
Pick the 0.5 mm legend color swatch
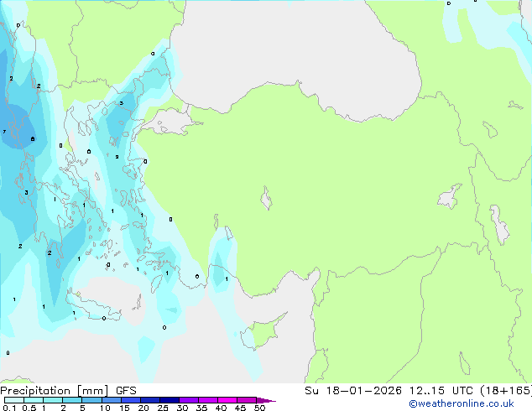coord(34,400)
